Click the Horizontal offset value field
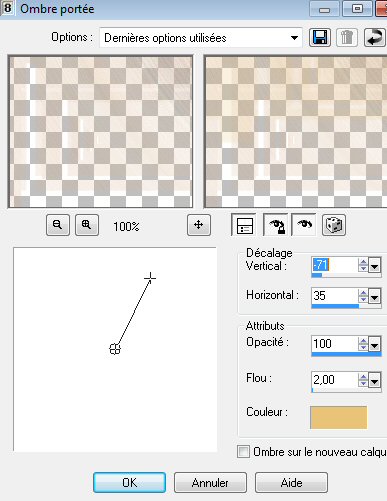This screenshot has height=501, width=387. click(x=334, y=296)
